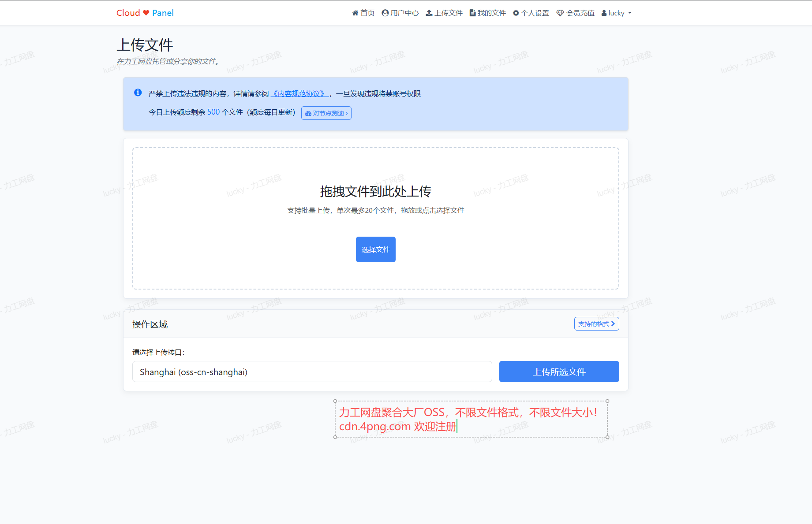Click the red promotional text annotation box
812x524 pixels.
(x=471, y=419)
